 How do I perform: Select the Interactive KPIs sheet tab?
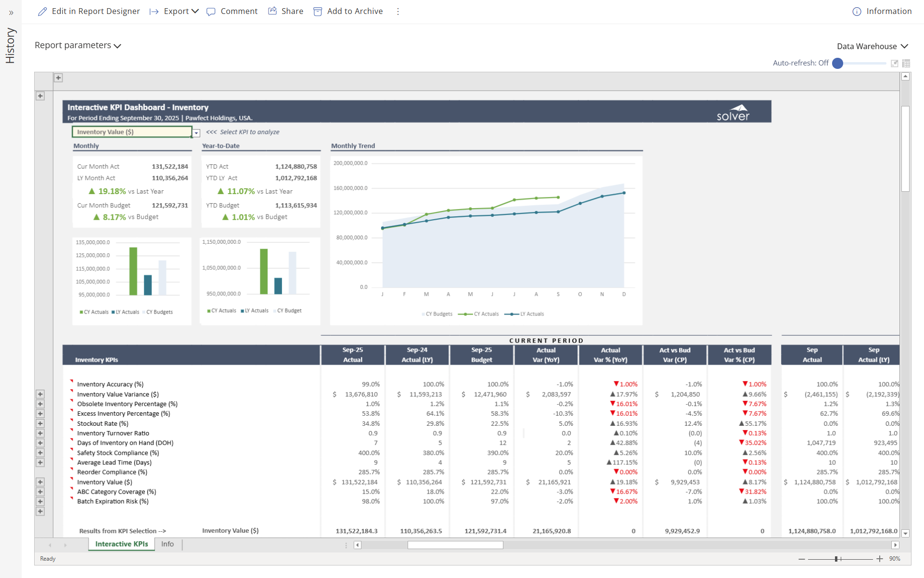pos(121,544)
